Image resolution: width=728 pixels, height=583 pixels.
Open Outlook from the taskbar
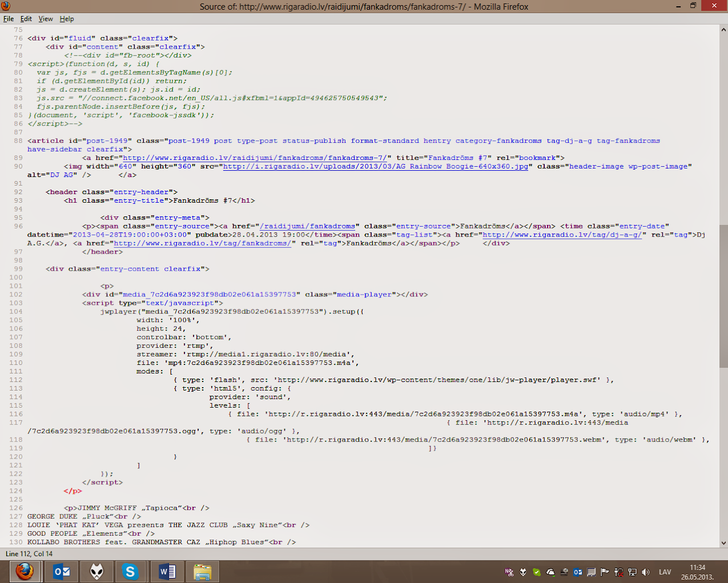coord(62,572)
